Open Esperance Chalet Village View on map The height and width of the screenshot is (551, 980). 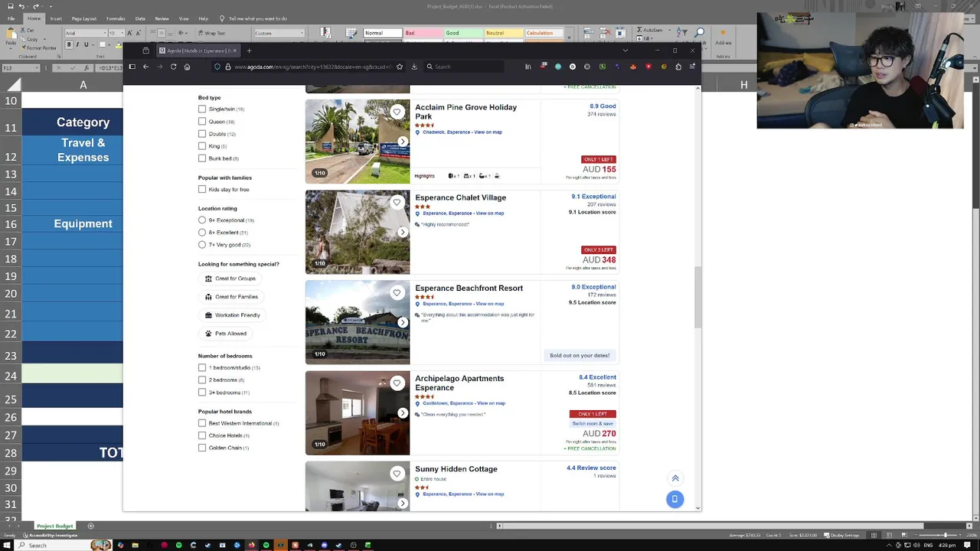[x=490, y=214]
